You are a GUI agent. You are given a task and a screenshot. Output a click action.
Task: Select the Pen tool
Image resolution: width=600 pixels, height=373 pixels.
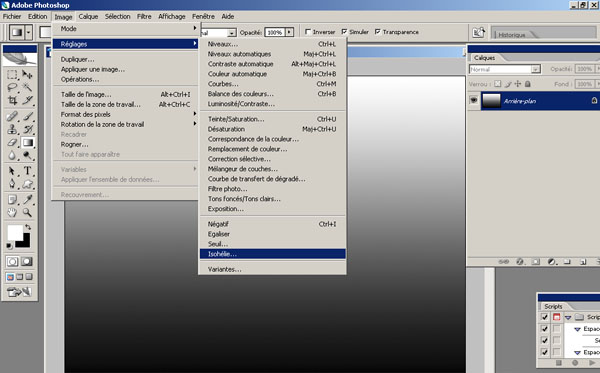click(12, 184)
